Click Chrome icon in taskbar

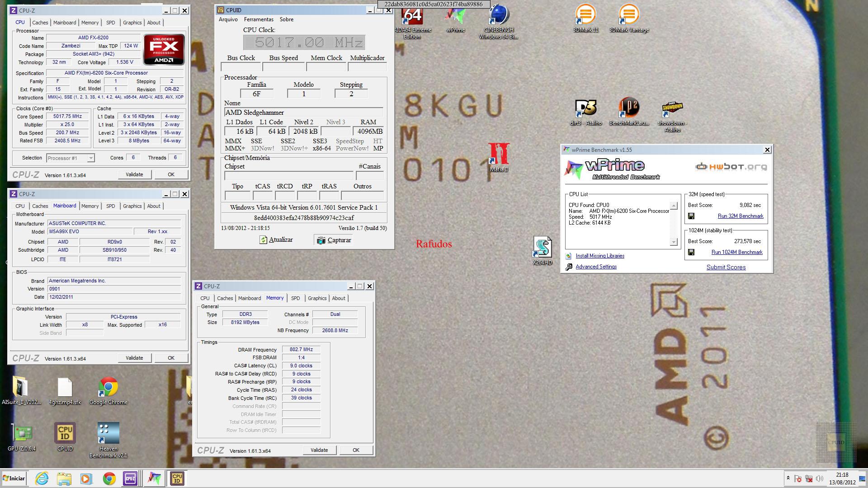pyautogui.click(x=109, y=479)
